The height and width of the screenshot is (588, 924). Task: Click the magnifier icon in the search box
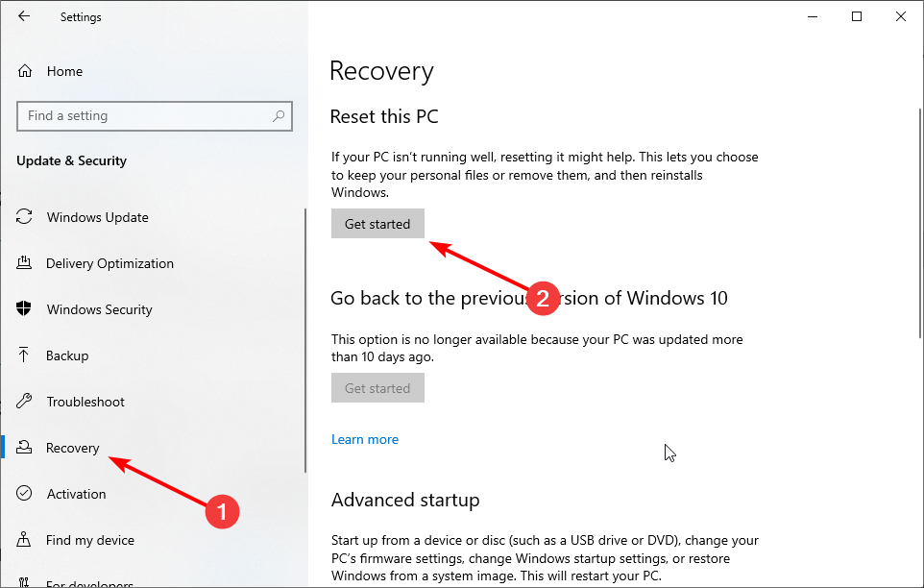pyautogui.click(x=279, y=116)
